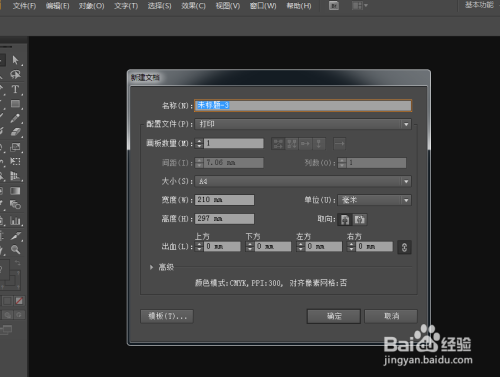
Task: Click the 下方 bottom bleed stepper
Action: pyautogui.click(x=250, y=247)
